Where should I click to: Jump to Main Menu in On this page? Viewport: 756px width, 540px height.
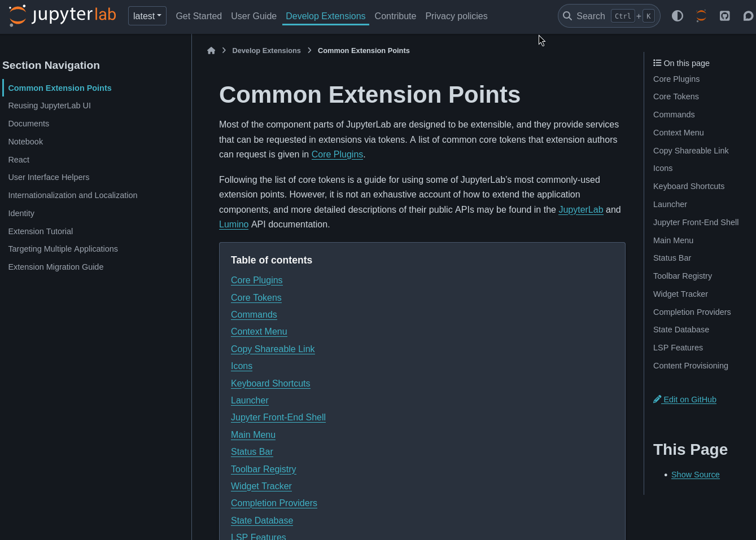pyautogui.click(x=673, y=240)
